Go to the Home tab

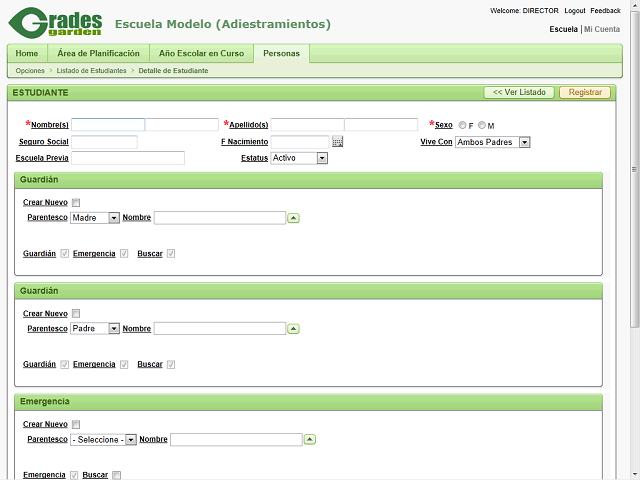(x=27, y=53)
